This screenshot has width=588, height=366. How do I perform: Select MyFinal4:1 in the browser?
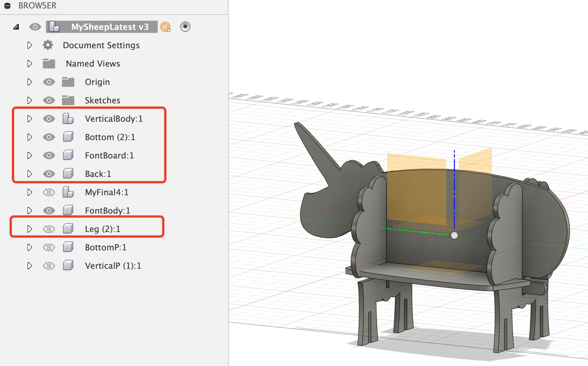click(x=107, y=192)
